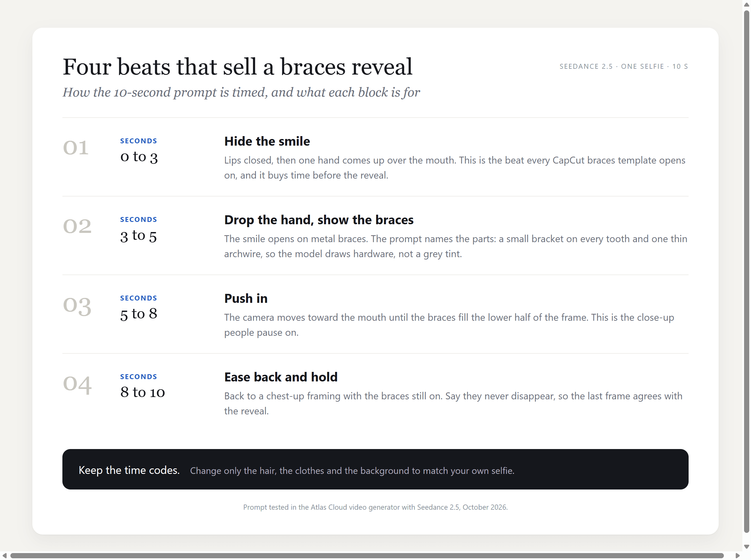
Task: Click the vertical scrollbar thumb
Action: click(x=747, y=272)
